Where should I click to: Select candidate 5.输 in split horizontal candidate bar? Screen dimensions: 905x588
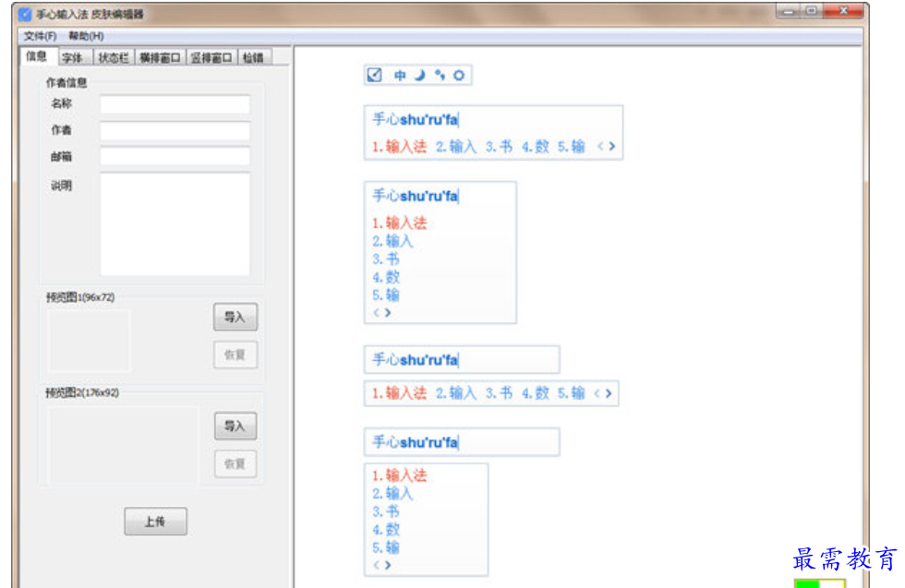571,393
